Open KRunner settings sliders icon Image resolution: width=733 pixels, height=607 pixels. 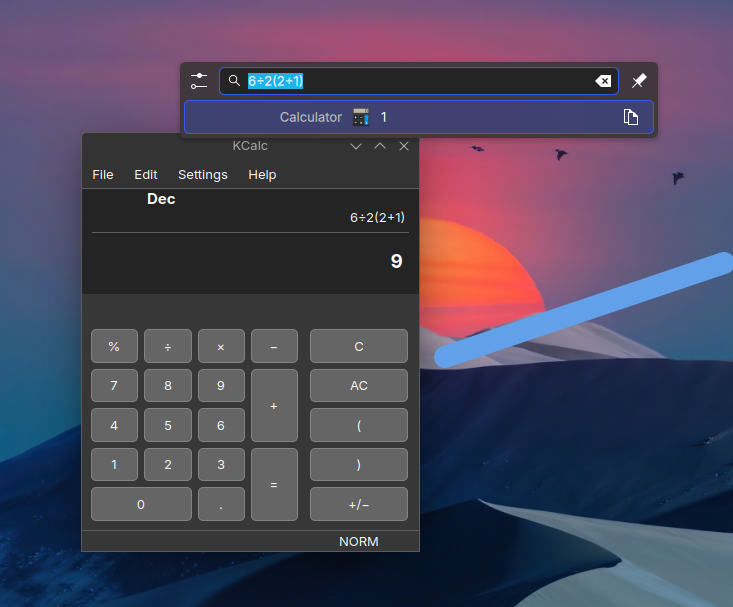pyautogui.click(x=199, y=81)
